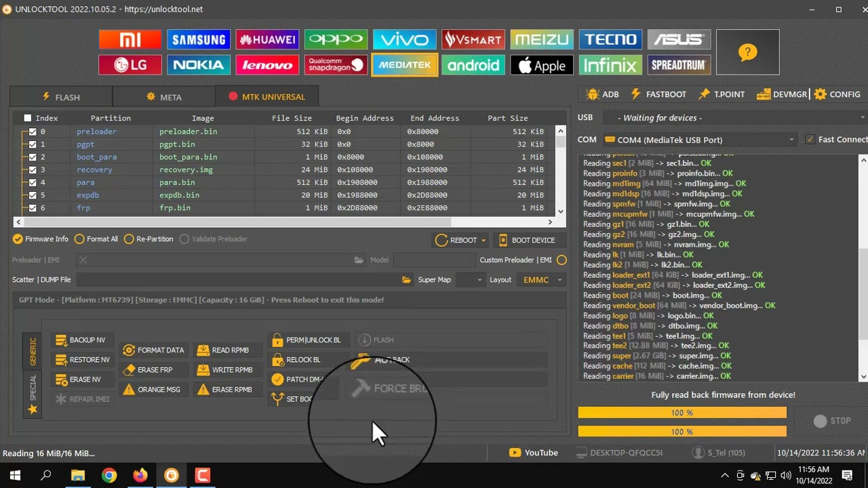
Task: Open Google Chrome from the taskbar
Action: (109, 476)
